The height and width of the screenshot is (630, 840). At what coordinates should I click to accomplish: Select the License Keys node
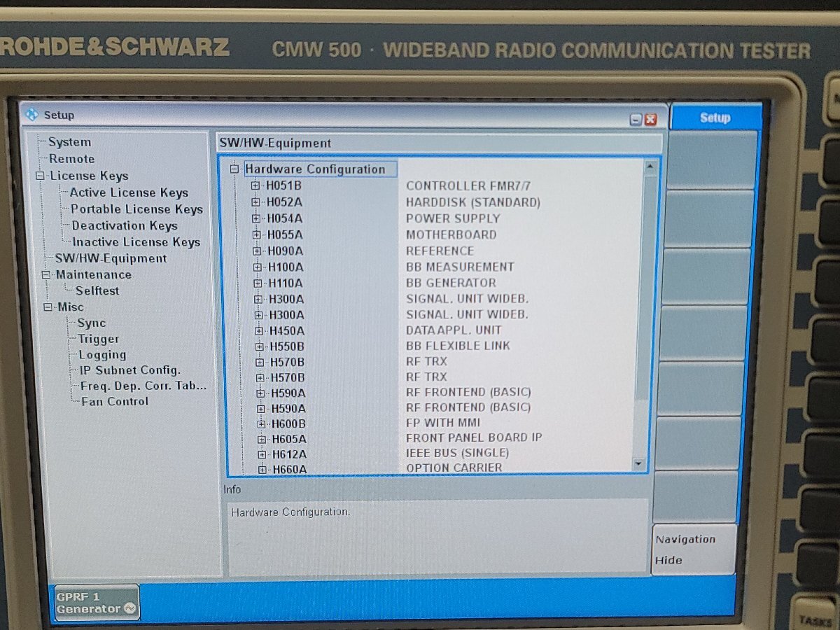pos(89,176)
